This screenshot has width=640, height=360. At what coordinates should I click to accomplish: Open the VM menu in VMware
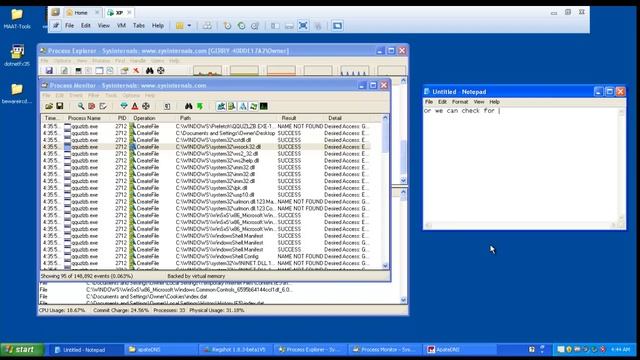121,25
